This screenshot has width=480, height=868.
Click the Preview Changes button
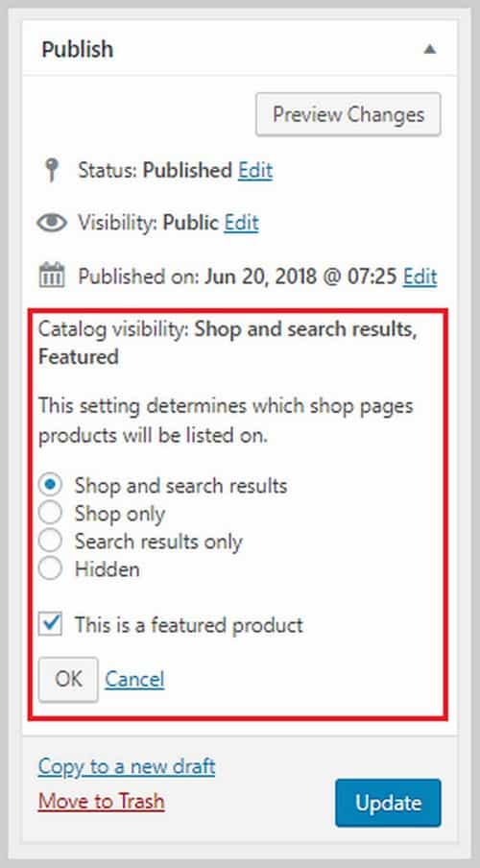pyautogui.click(x=348, y=114)
